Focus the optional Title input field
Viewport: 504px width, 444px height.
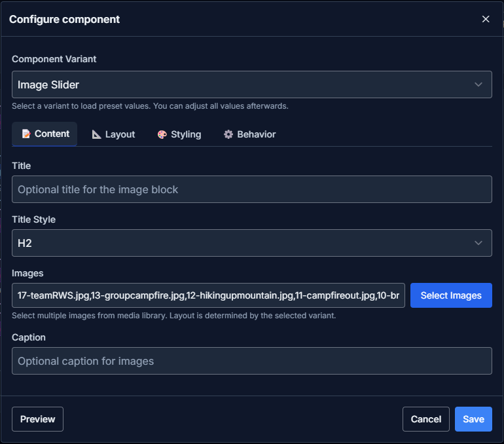(251, 189)
